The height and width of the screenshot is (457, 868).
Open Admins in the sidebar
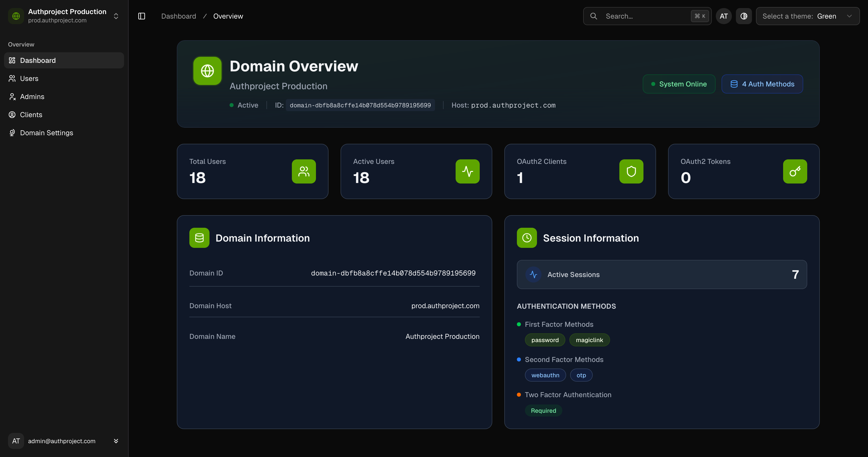point(64,97)
